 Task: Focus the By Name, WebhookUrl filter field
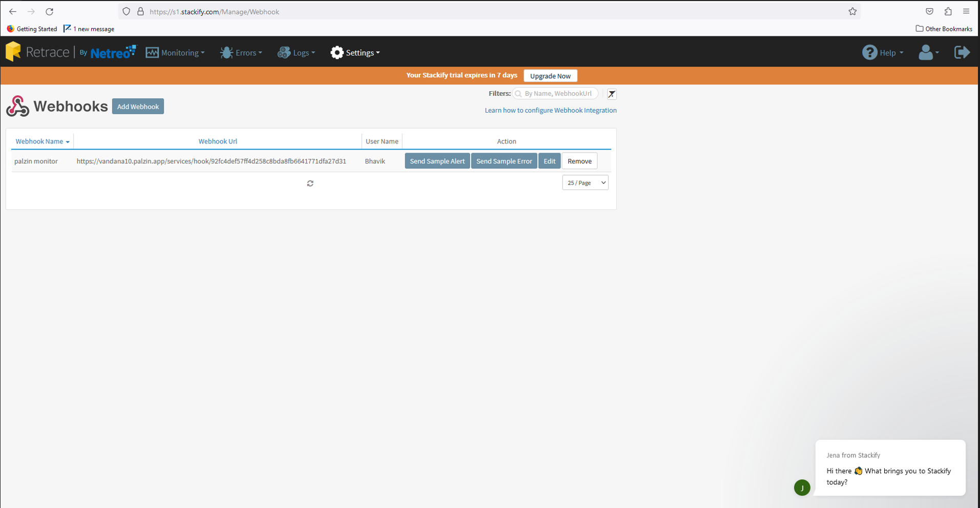click(x=556, y=94)
